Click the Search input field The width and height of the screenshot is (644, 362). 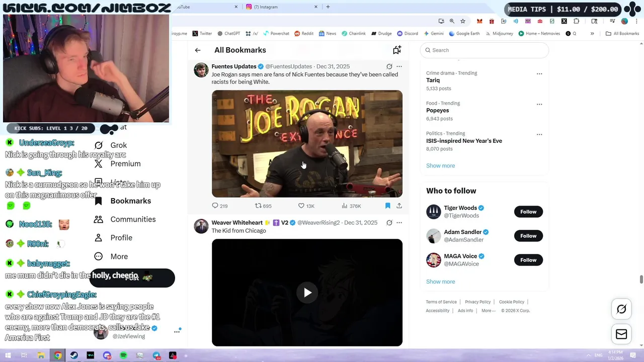coord(484,50)
